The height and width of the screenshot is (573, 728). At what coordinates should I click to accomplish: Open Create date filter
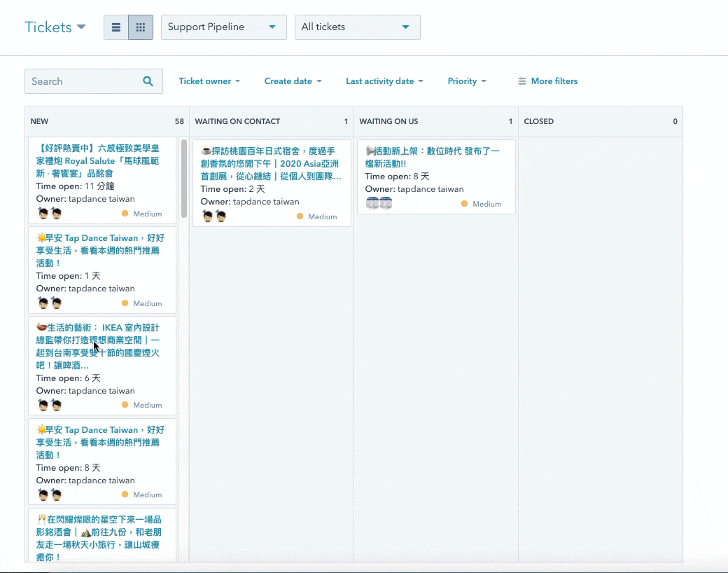[x=293, y=81]
